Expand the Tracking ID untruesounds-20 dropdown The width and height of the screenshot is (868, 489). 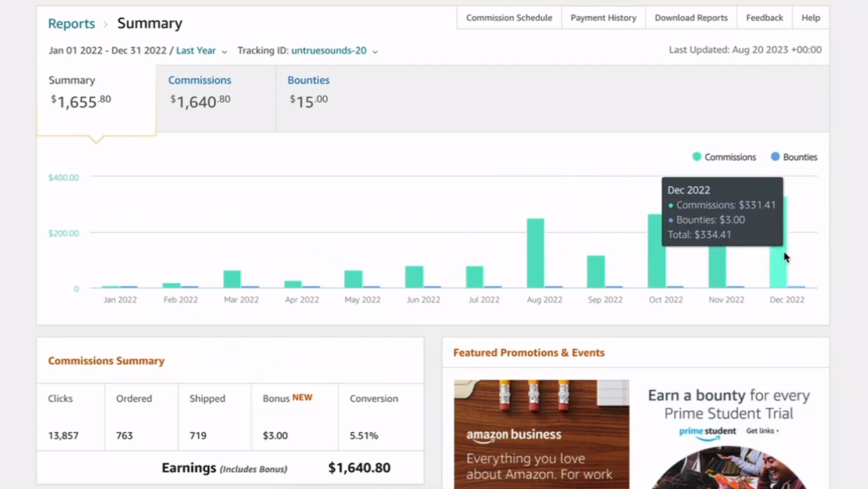pyautogui.click(x=334, y=51)
